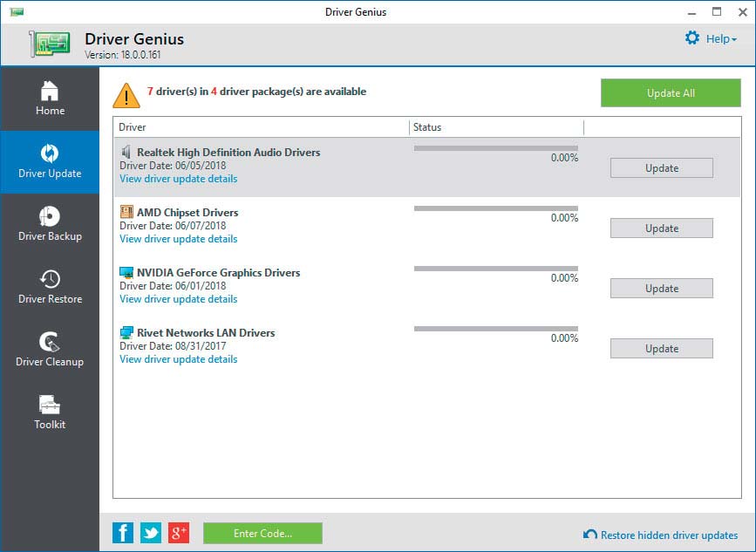The image size is (756, 552).
Task: Click the Version 18.0.0.161 label
Action: click(x=123, y=55)
